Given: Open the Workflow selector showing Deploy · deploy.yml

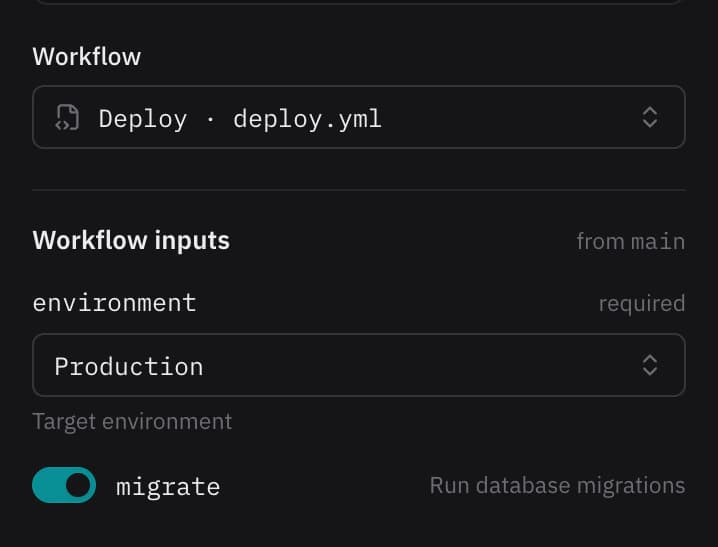Looking at the screenshot, I should (359, 117).
